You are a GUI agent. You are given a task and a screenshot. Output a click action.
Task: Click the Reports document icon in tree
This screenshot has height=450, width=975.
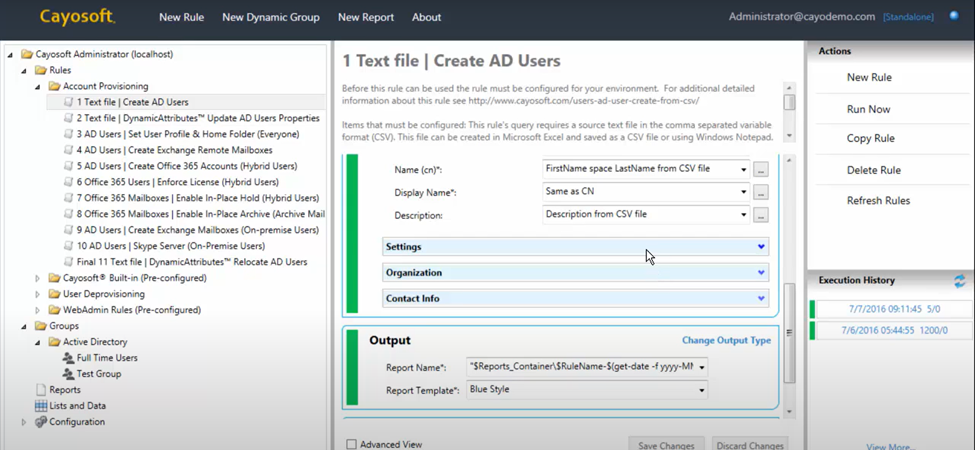tap(41, 390)
